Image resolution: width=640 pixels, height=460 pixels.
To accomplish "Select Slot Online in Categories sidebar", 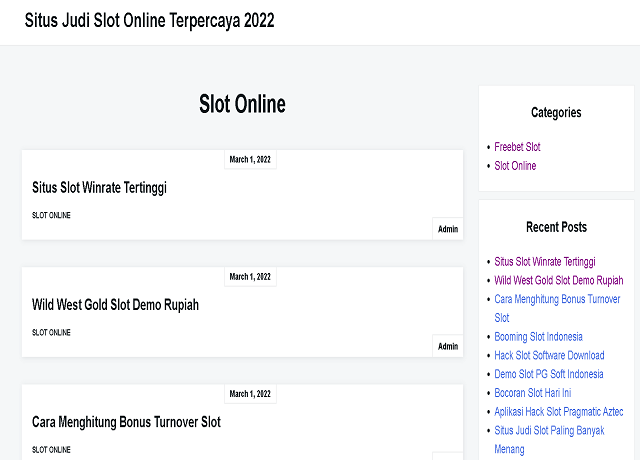I will (515, 166).
